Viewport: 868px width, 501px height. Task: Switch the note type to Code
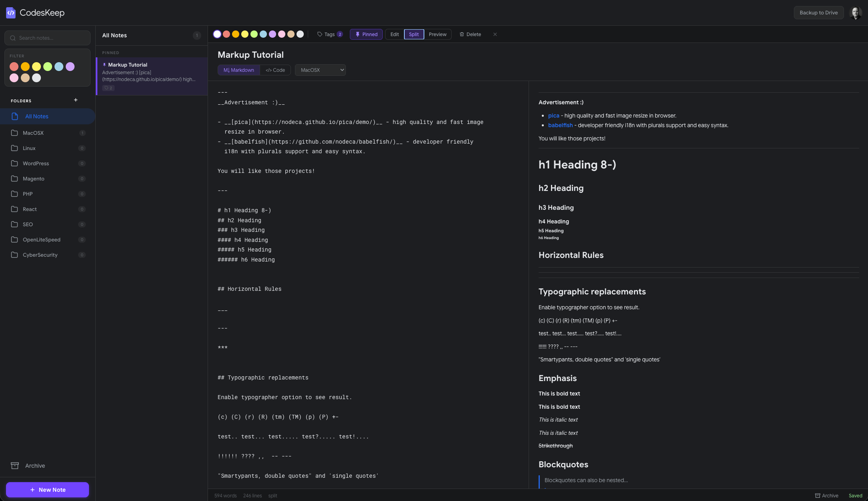275,70
